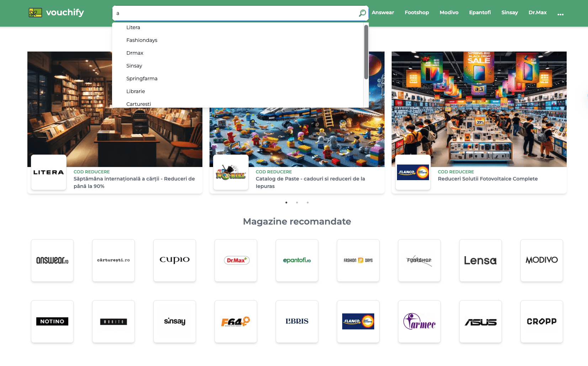This screenshot has height=366, width=588.
Task: Select Springfarma from search suggestions
Action: tap(238, 79)
